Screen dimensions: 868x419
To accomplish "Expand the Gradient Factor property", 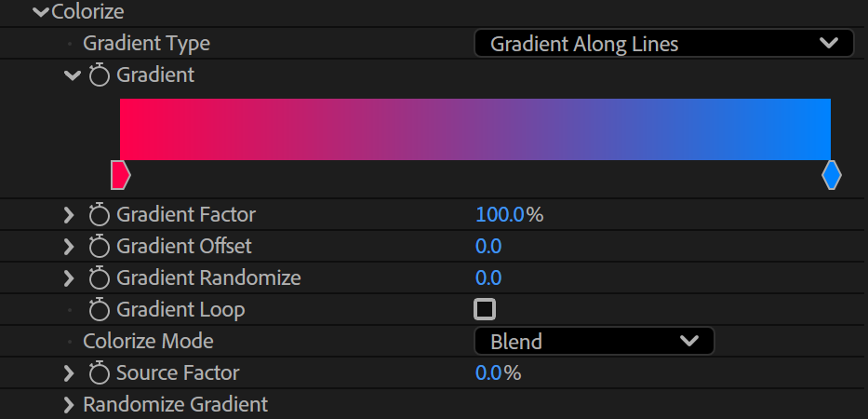I will click(x=69, y=215).
